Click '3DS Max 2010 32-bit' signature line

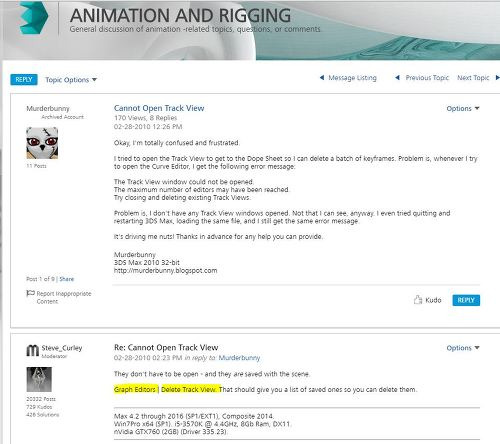(147, 263)
